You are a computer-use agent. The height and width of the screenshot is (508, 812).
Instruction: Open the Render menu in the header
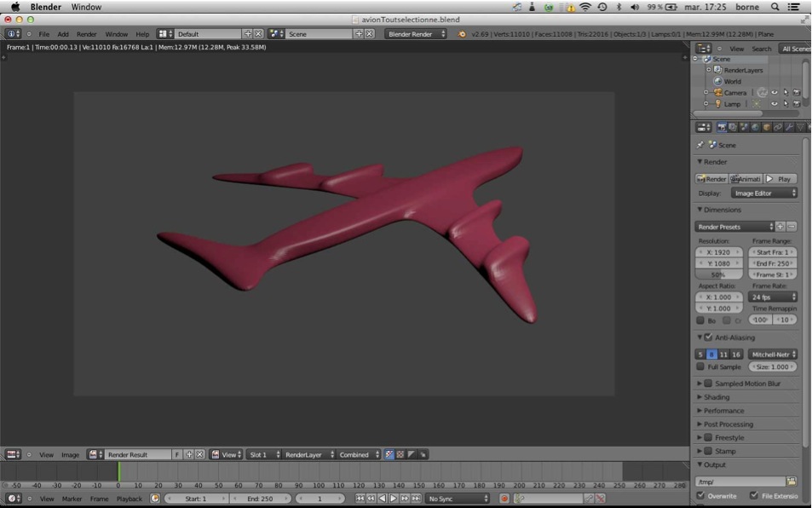pos(84,36)
